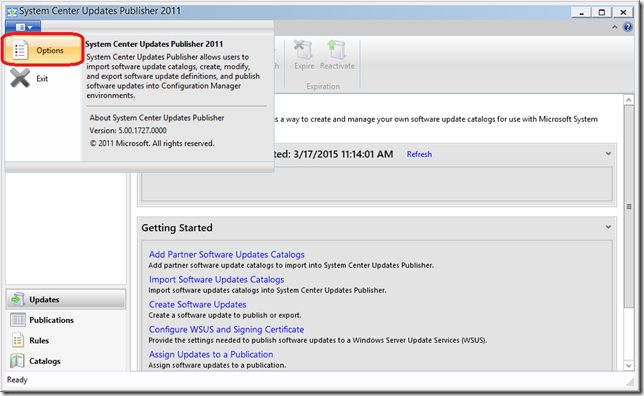
Task: Collapse the Getting Started section chevron
Action: pyautogui.click(x=608, y=227)
